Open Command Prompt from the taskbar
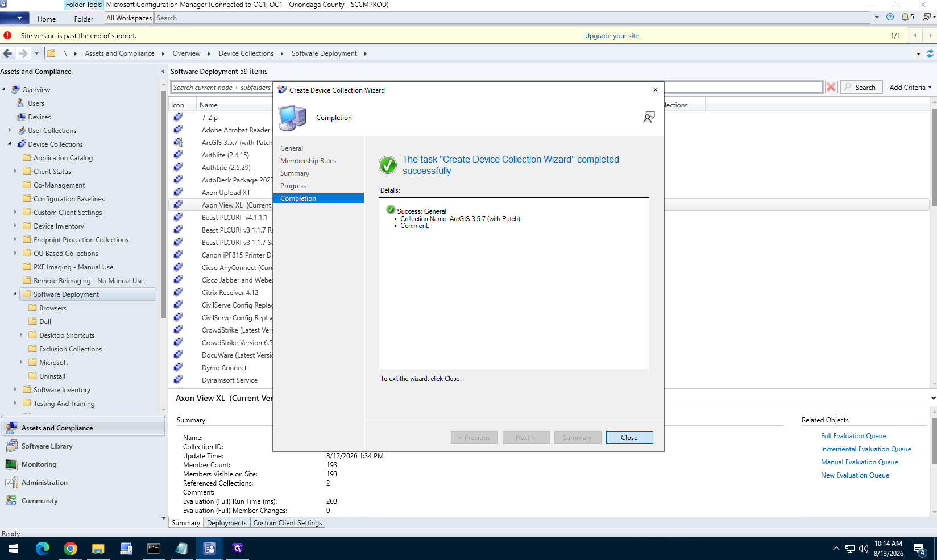The width and height of the screenshot is (937, 560). [154, 548]
